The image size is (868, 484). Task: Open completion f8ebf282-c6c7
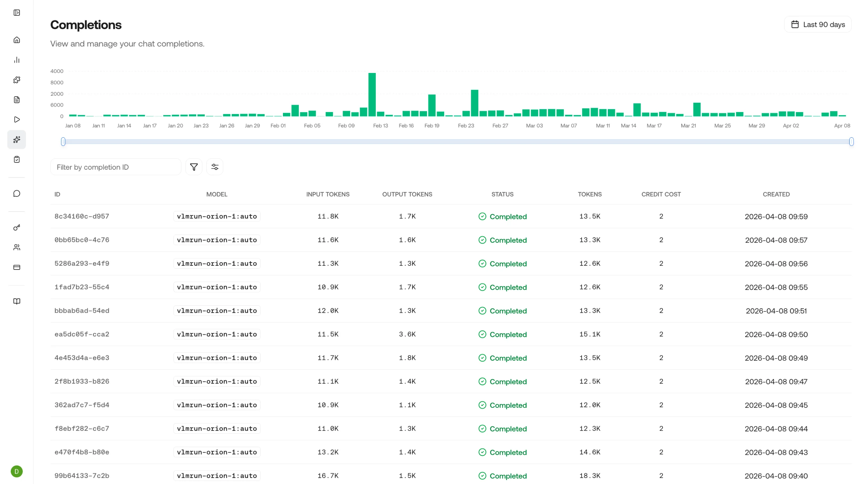click(x=82, y=429)
